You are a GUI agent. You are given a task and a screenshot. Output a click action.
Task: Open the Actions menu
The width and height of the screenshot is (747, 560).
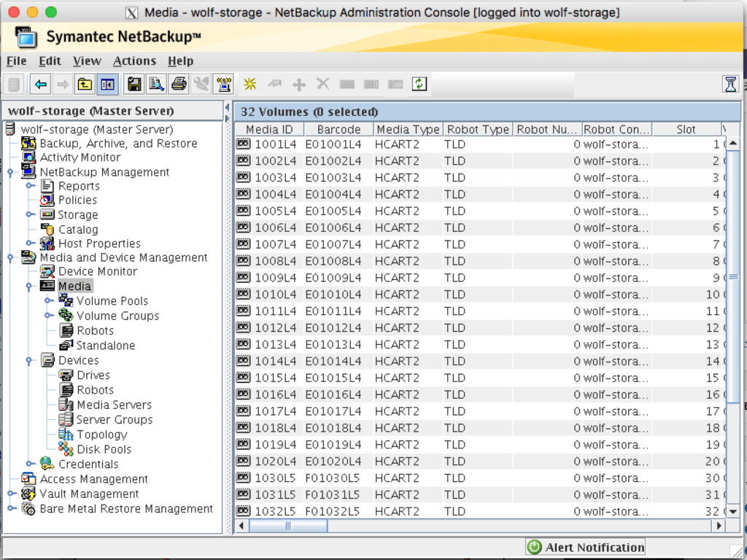point(134,61)
